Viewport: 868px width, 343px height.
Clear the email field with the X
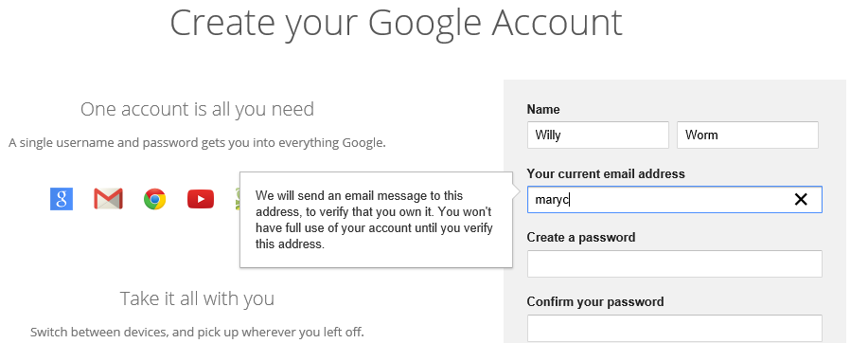pos(801,200)
